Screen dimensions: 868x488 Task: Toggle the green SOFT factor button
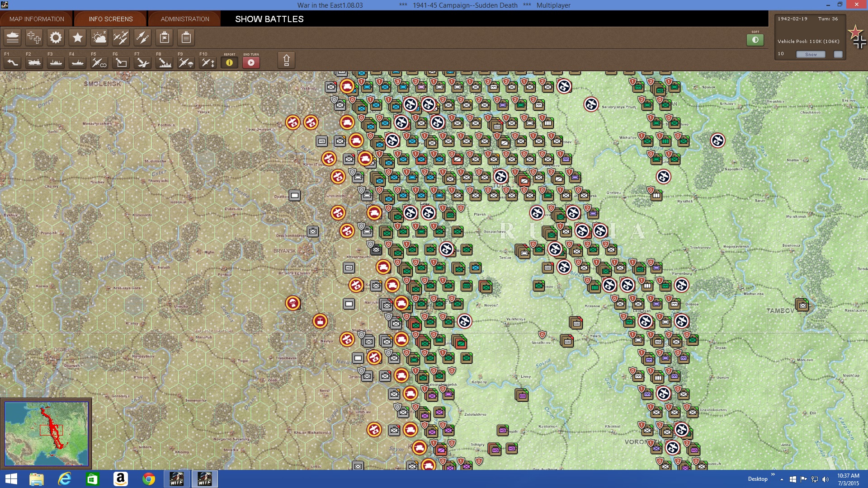point(755,40)
